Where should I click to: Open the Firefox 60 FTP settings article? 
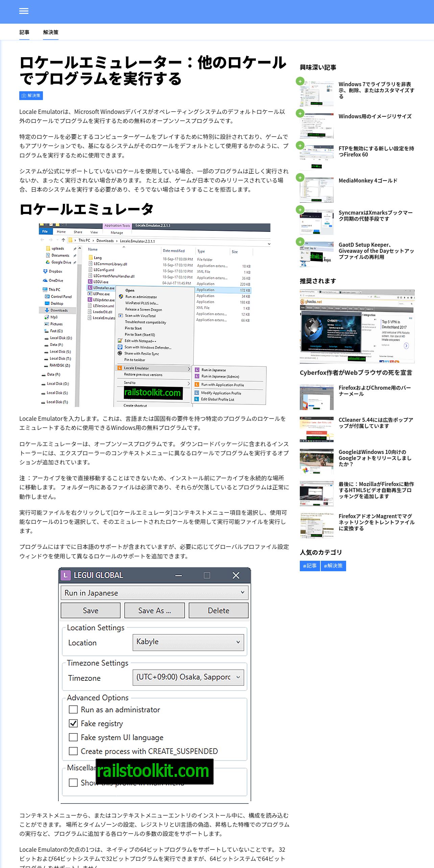pyautogui.click(x=376, y=151)
